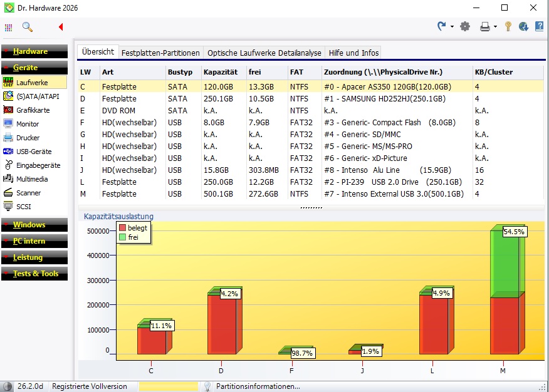
Task: Click the Kapazität column header
Action: 224,72
